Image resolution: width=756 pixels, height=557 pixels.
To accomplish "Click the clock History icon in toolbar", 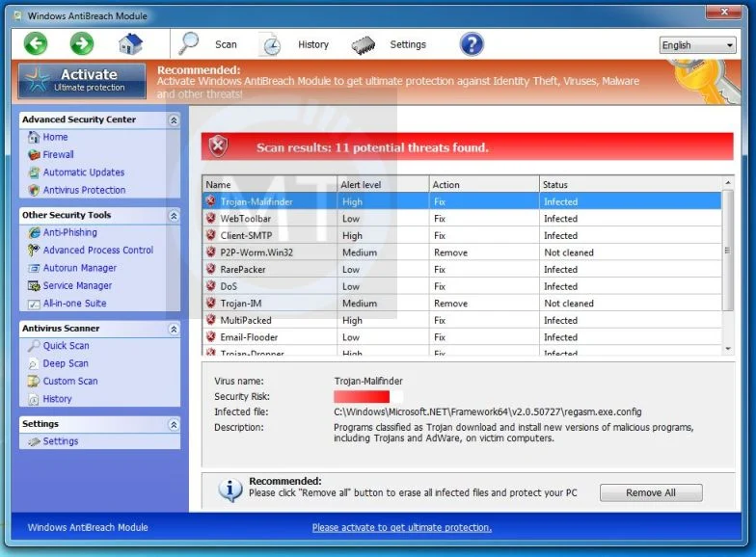I will point(271,44).
